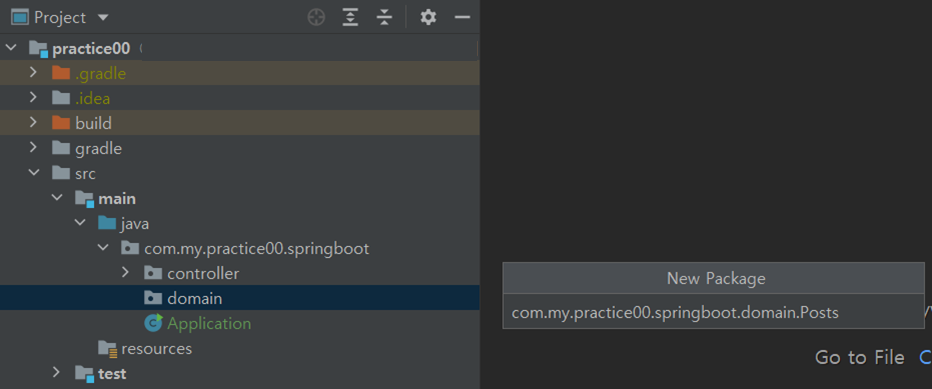Expand the gradle folder
This screenshot has height=389, width=932.
(33, 148)
